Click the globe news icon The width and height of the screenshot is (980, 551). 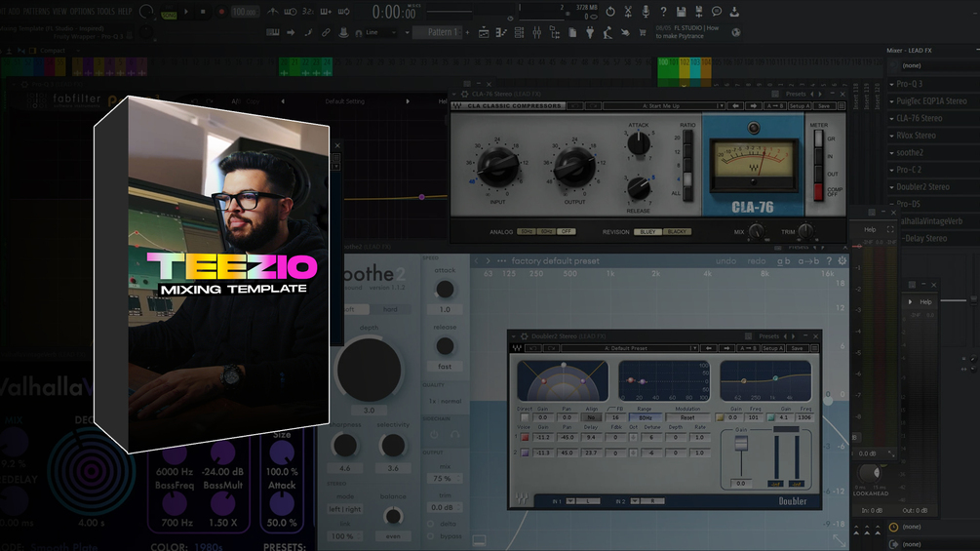tap(736, 32)
